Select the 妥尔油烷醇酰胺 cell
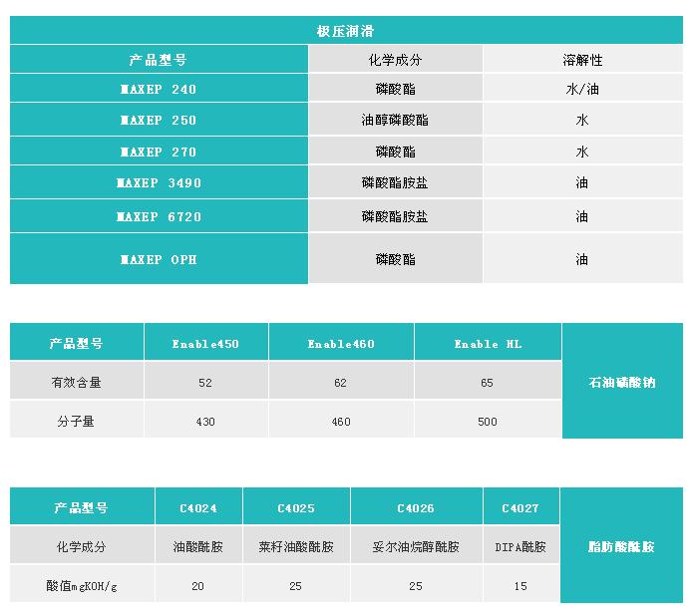Viewport: 690px width, 616px height. click(x=416, y=545)
